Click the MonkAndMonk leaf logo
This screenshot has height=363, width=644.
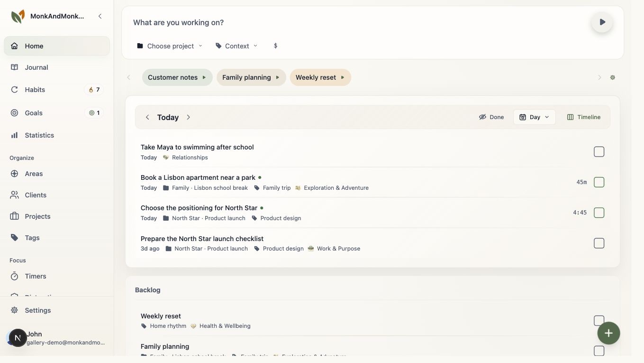tap(18, 16)
